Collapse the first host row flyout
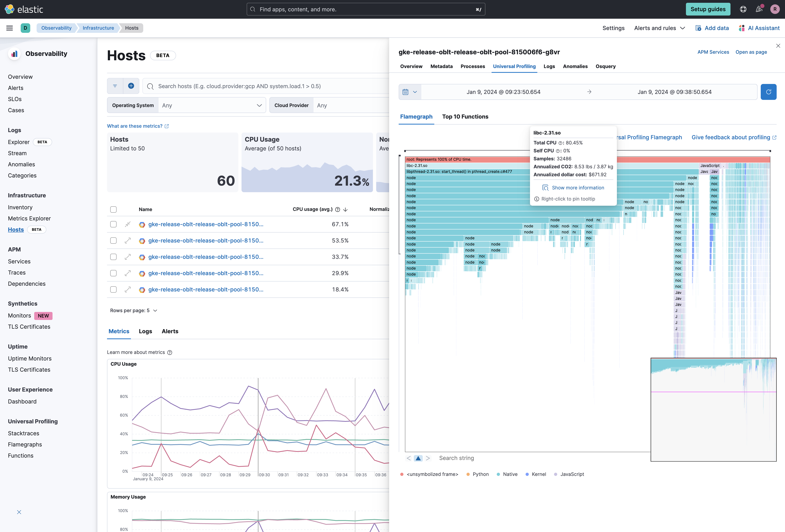This screenshot has width=785, height=532. click(128, 224)
